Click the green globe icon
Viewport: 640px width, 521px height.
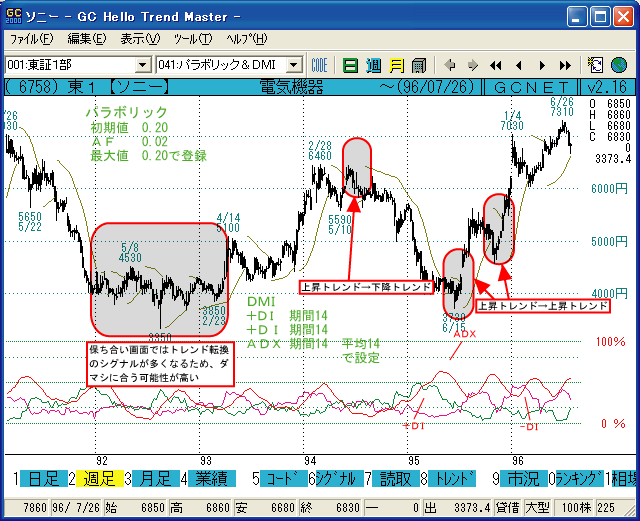tap(619, 65)
